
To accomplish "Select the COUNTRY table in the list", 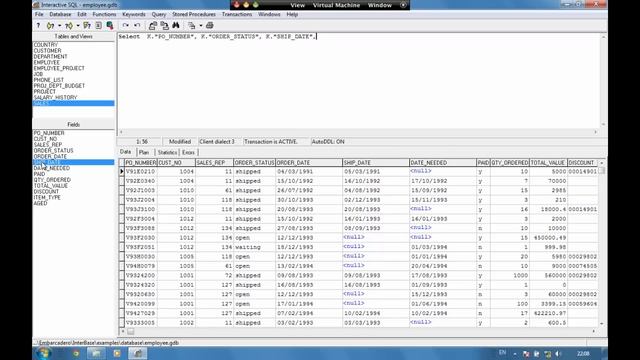I will point(46,45).
